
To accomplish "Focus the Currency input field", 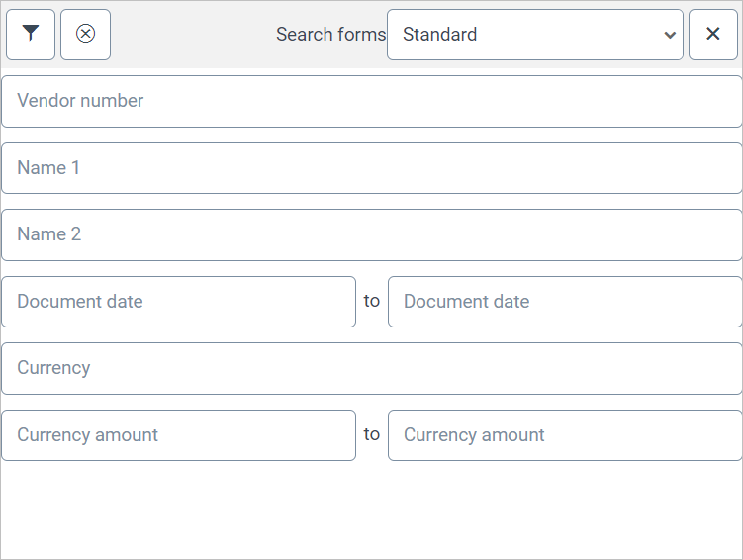I will point(371,368).
